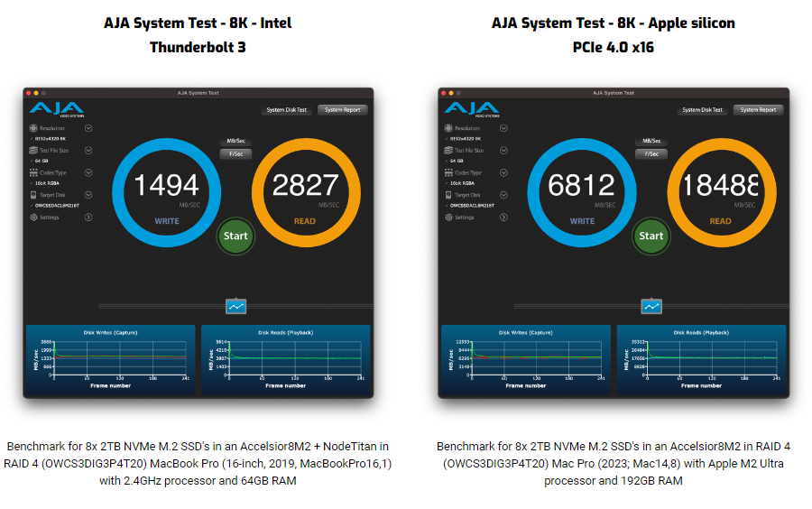This screenshot has width=812, height=509.
Task: Minimize the Intel AJA System Test window
Action: pos(36,93)
